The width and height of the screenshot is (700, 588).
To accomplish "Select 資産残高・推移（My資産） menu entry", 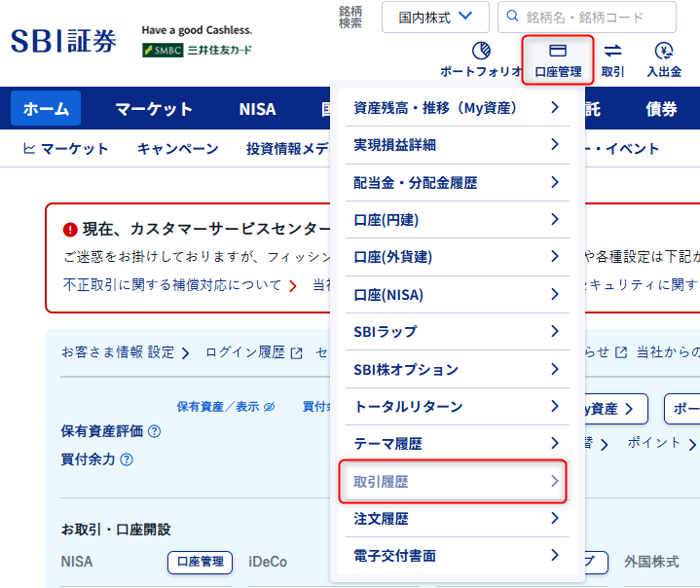I will coord(458,108).
